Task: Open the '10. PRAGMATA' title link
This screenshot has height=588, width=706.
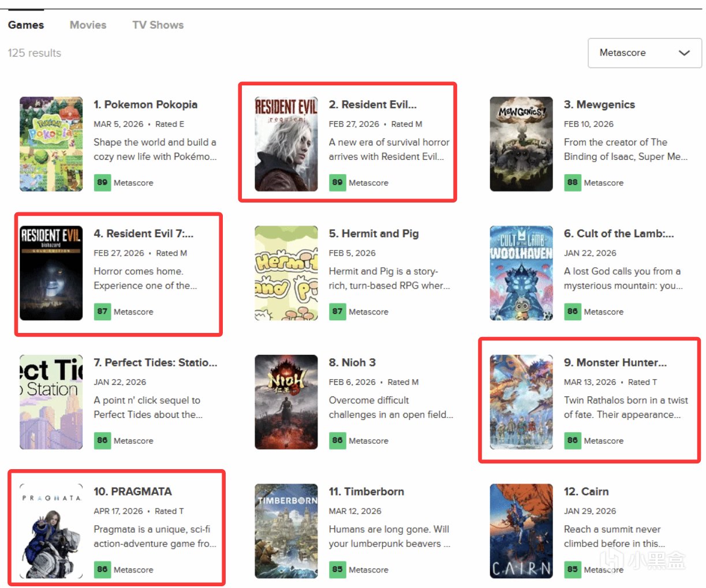Action: (x=133, y=492)
